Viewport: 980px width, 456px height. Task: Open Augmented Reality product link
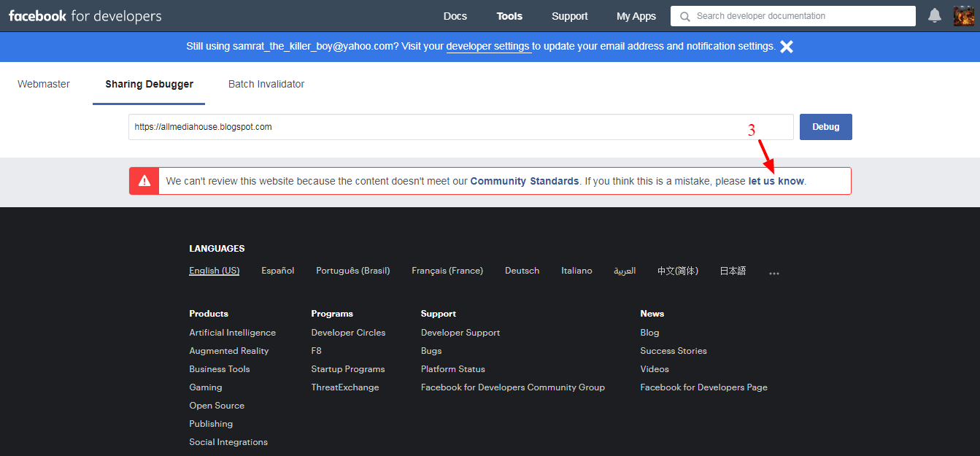(x=228, y=351)
